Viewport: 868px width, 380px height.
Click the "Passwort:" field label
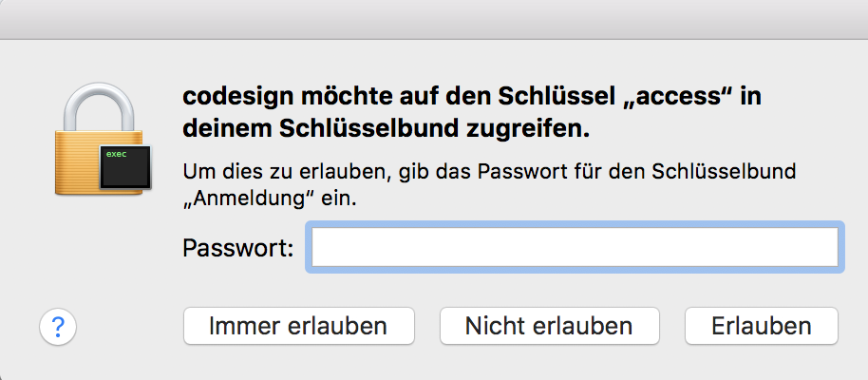pos(237,250)
